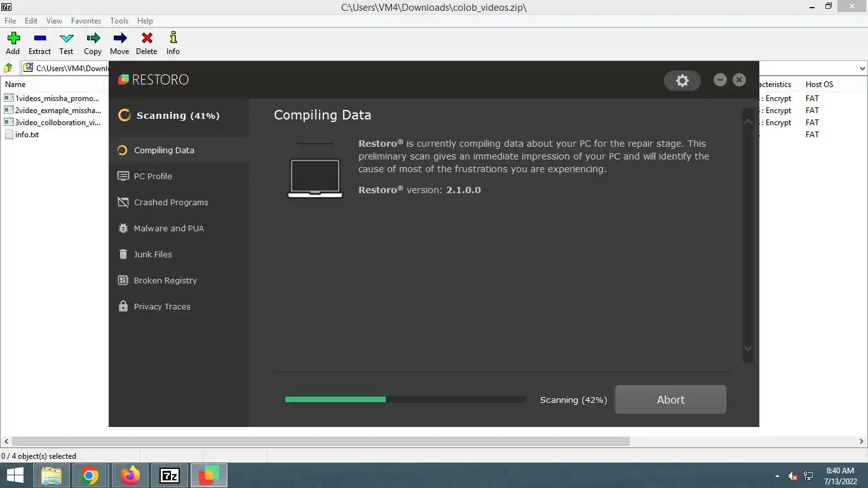Click the Malware and PUA bug icon
The width and height of the screenshot is (868, 488).
[123, 228]
